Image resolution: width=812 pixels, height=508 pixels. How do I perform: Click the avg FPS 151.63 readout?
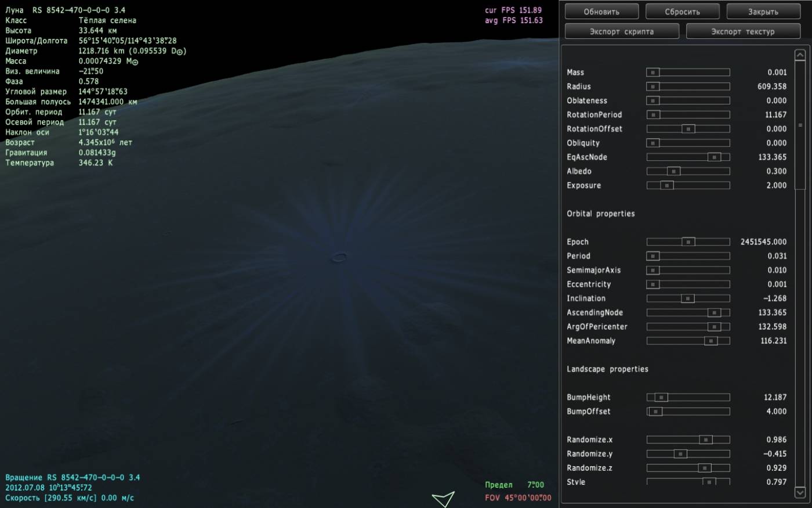pos(513,20)
